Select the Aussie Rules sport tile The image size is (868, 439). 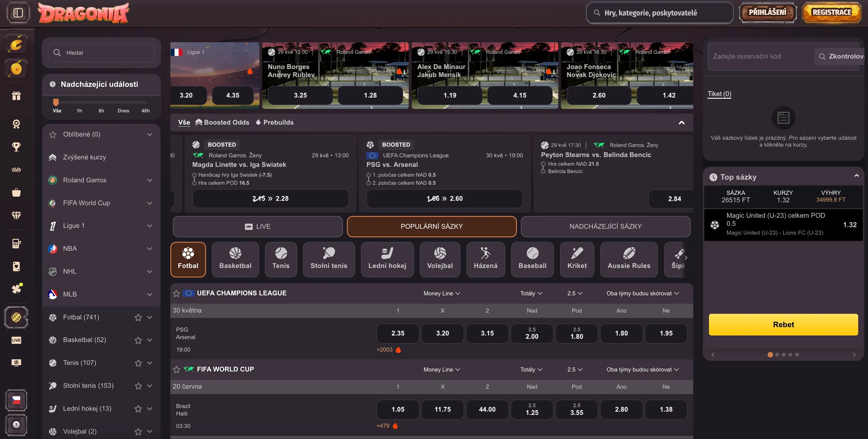click(x=629, y=259)
